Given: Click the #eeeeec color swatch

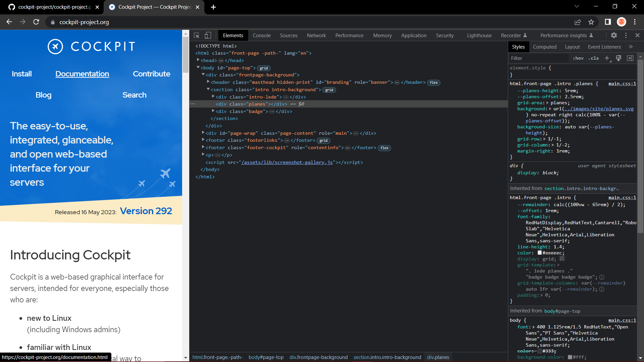Looking at the screenshot, I should click(540, 253).
